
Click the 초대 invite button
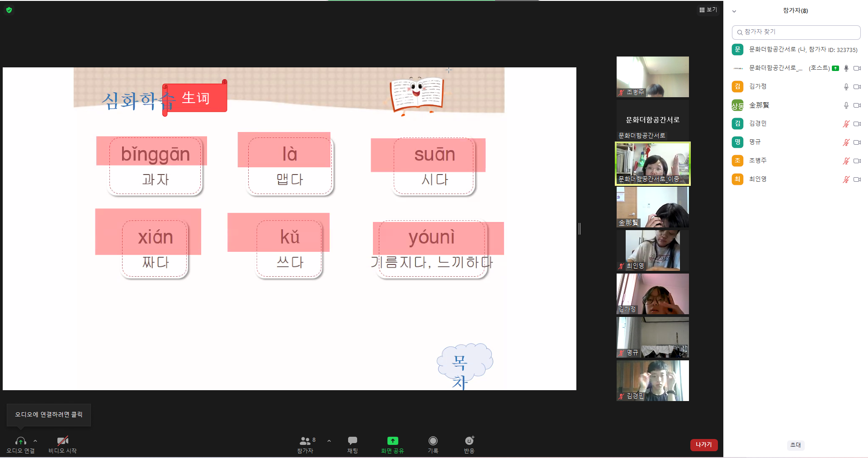point(795,445)
